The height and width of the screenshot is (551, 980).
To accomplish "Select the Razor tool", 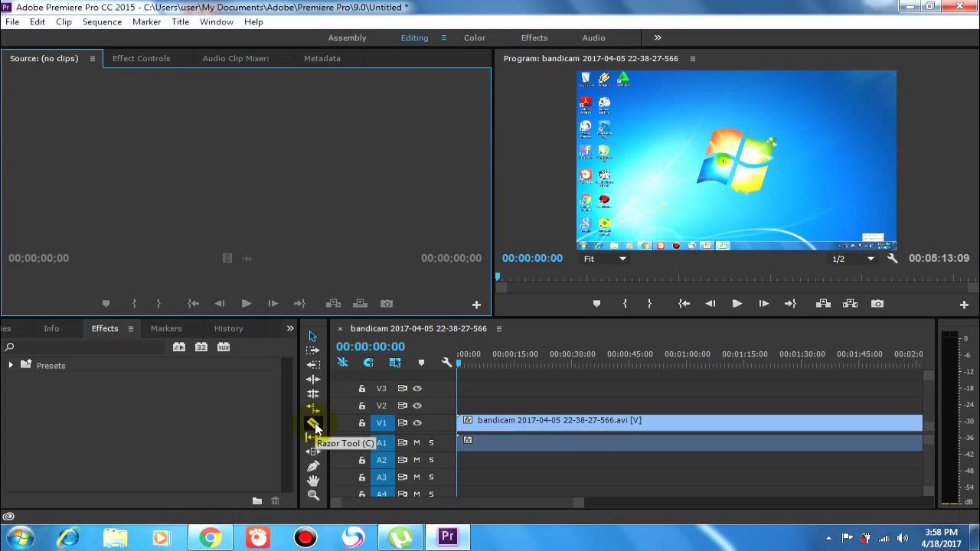I will click(x=312, y=422).
